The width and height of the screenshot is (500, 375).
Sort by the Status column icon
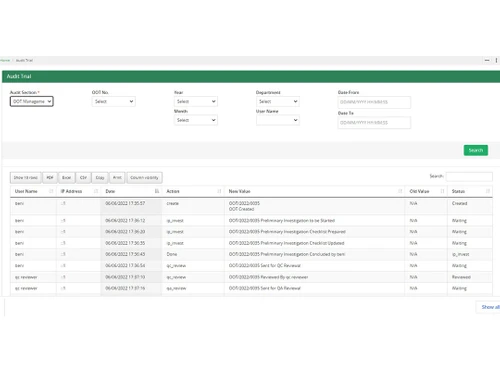click(x=488, y=191)
